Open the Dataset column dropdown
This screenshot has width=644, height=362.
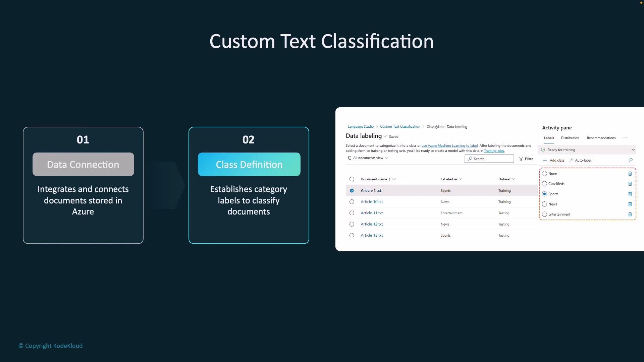click(x=514, y=179)
